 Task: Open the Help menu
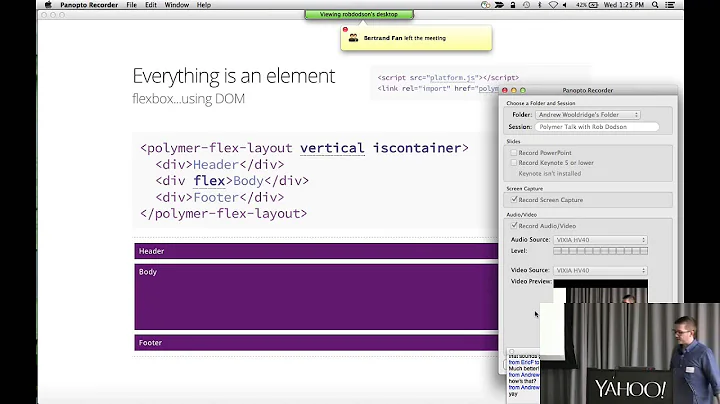point(203,5)
